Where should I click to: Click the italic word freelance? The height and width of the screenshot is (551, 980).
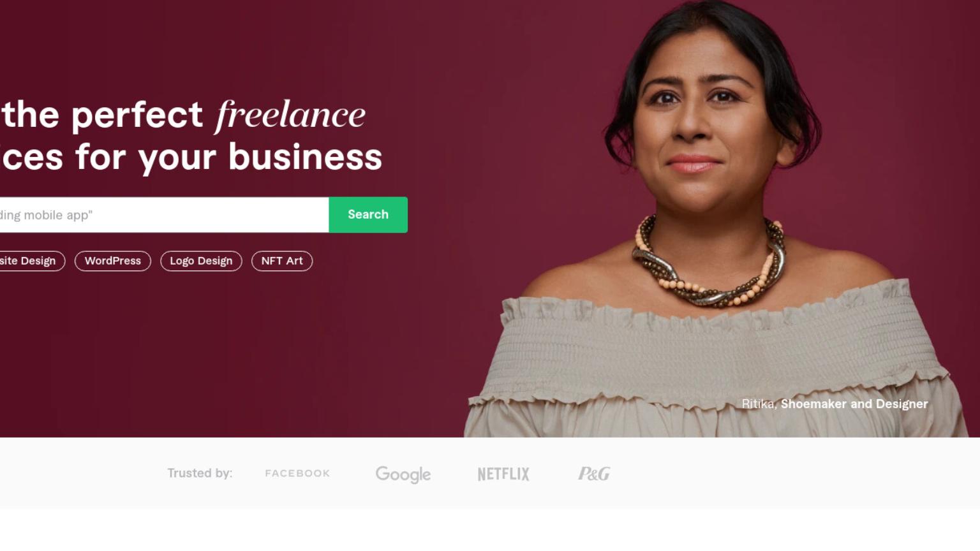[290, 115]
